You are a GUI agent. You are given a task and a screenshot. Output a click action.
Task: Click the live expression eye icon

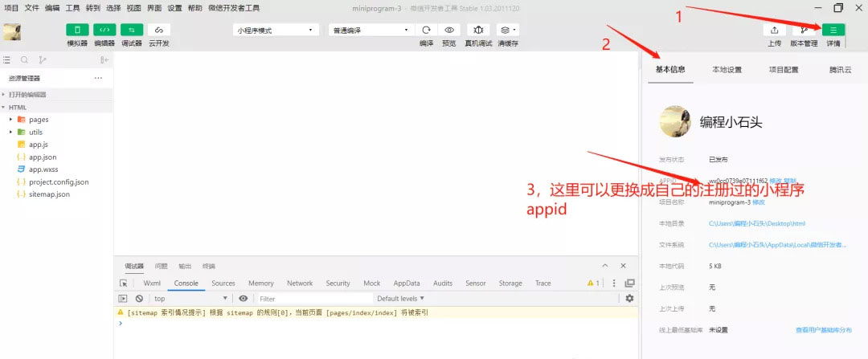click(243, 298)
